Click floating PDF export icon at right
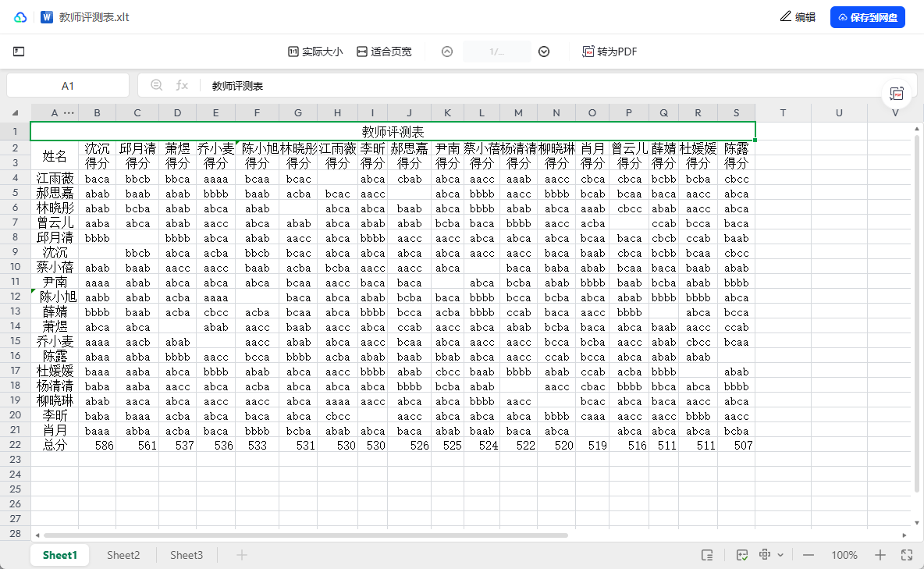Image resolution: width=924 pixels, height=569 pixels. click(897, 94)
